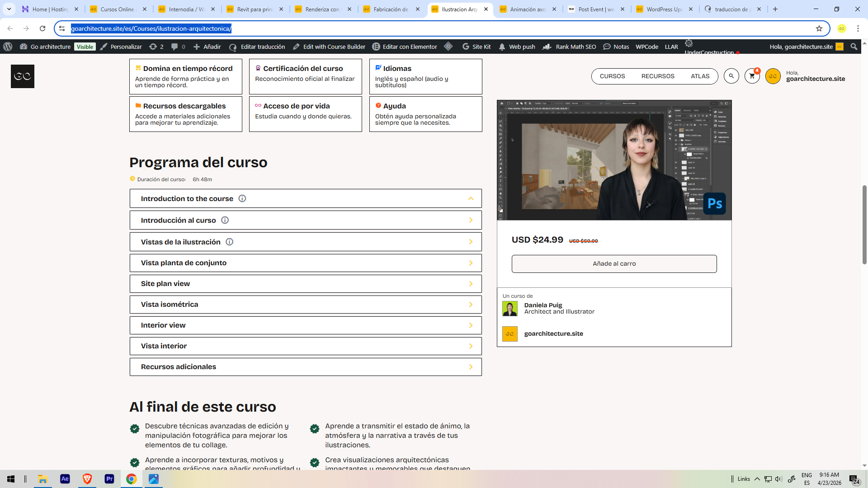Open Premiere Pro from the taskbar
Viewport: 868px width, 488px height.
[109, 479]
